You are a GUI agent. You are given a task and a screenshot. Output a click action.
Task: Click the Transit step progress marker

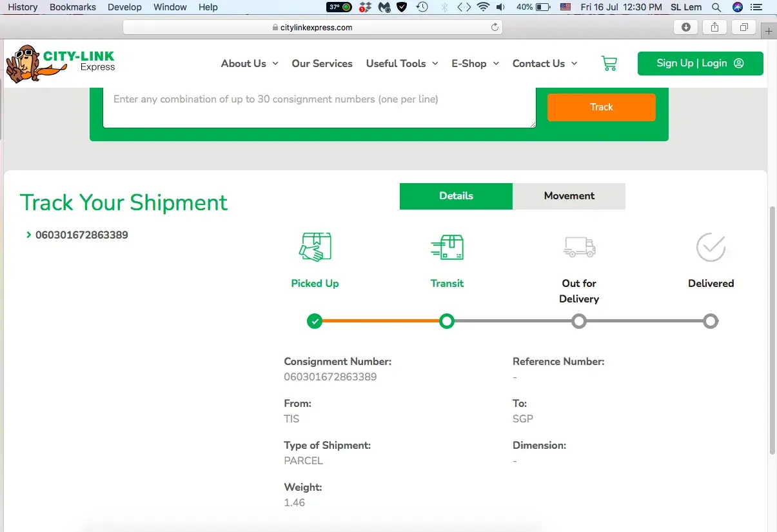447,321
